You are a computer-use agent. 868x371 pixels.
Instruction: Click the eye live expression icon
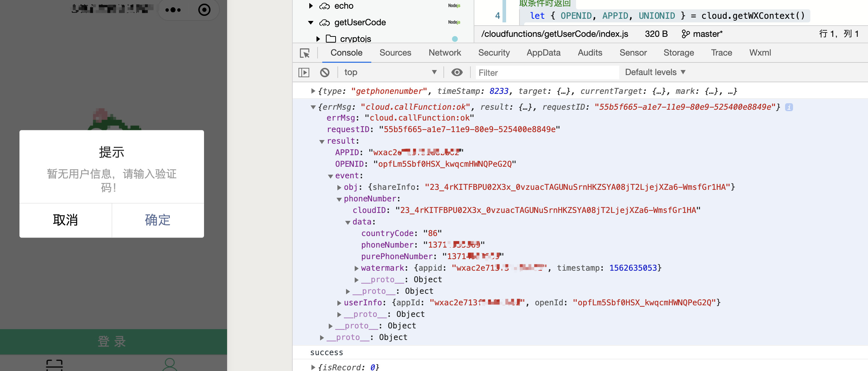(x=457, y=73)
